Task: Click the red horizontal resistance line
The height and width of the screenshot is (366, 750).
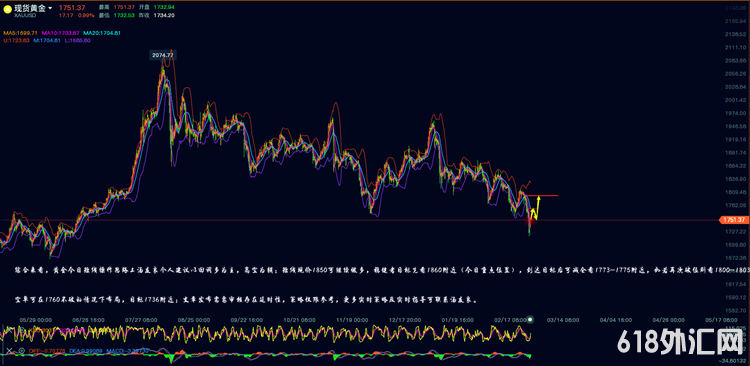Action: [x=541, y=196]
